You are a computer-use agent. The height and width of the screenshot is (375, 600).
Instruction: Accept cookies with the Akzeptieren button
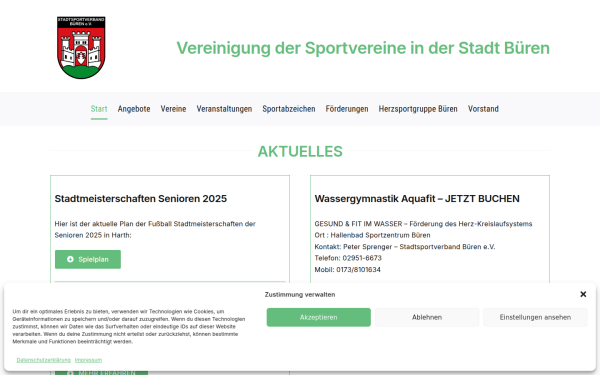coord(319,317)
